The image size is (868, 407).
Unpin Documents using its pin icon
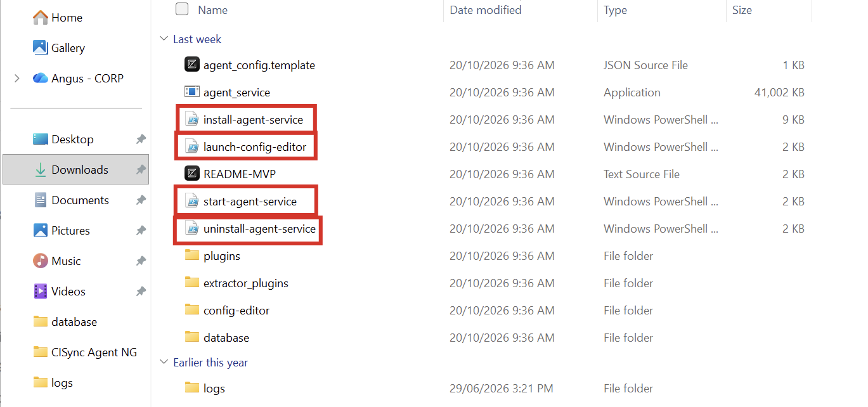pos(141,200)
